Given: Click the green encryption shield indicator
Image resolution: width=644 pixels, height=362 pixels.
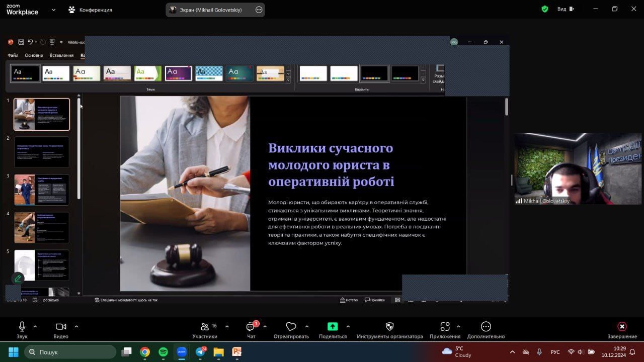Looking at the screenshot, I should [x=545, y=9].
